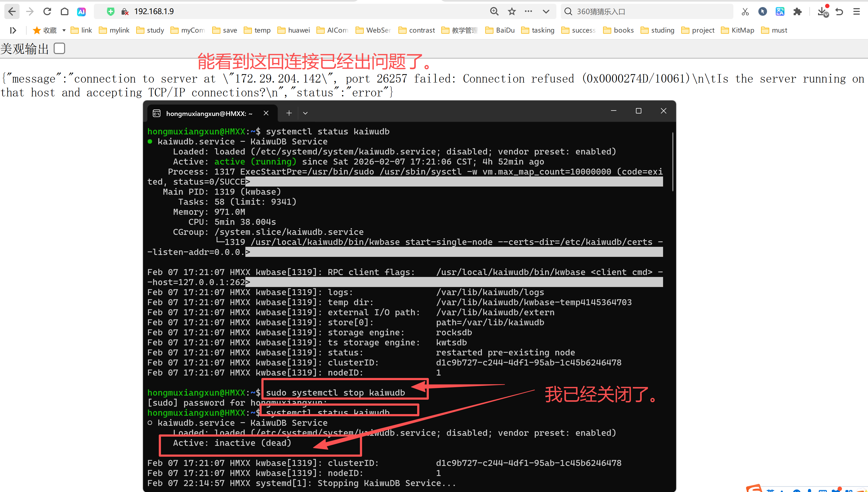Image resolution: width=868 pixels, height=492 pixels.
Task: Open a new terminal tab with plus
Action: tap(289, 113)
